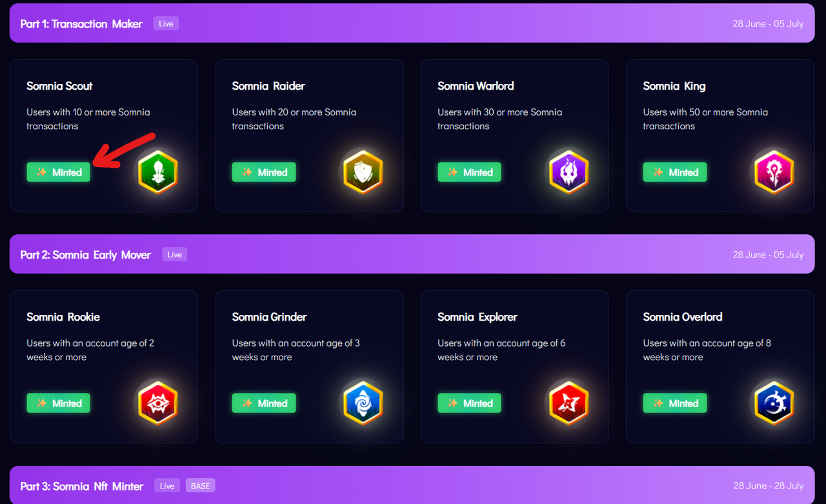Expand the Part 2: Somnia Early Mover section
Image resolution: width=826 pixels, height=504 pixels.
[x=412, y=254]
